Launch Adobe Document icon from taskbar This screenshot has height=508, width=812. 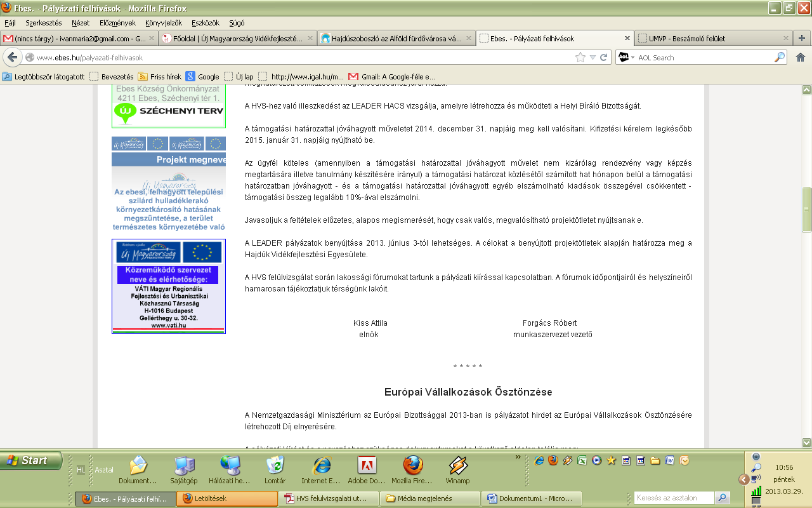coord(367,470)
